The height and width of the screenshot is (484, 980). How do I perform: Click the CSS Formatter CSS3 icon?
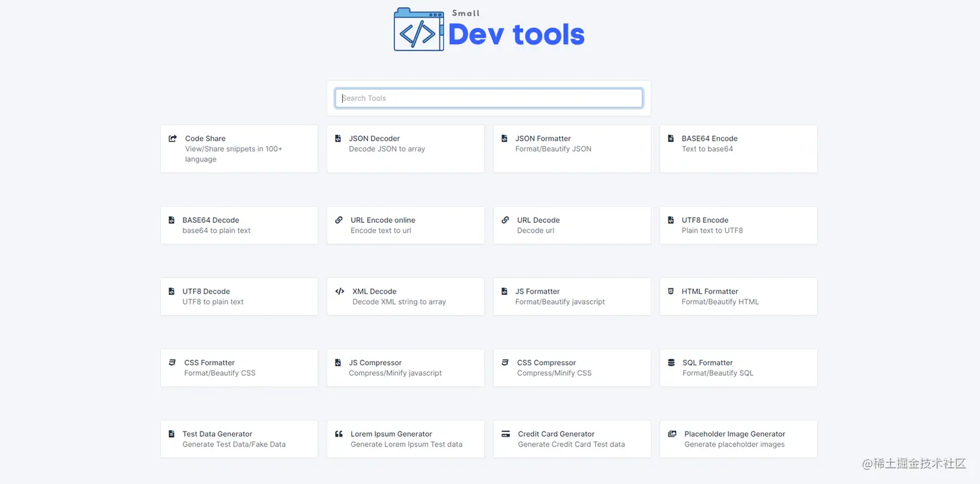tap(172, 363)
